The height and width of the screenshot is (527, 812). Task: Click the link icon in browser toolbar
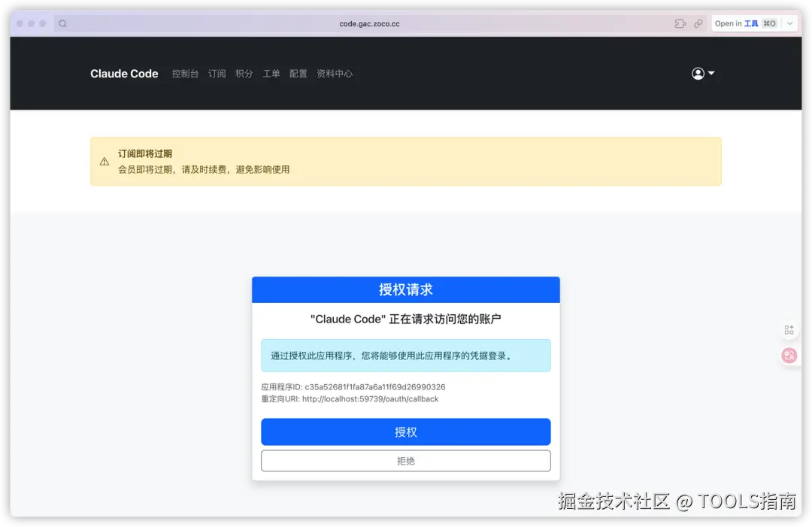pos(698,23)
